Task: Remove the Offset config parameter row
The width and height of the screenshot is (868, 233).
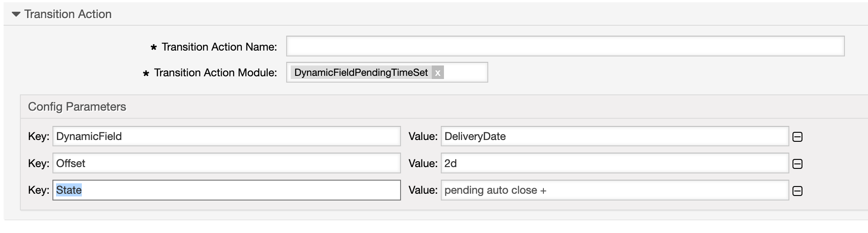Action: tap(797, 164)
